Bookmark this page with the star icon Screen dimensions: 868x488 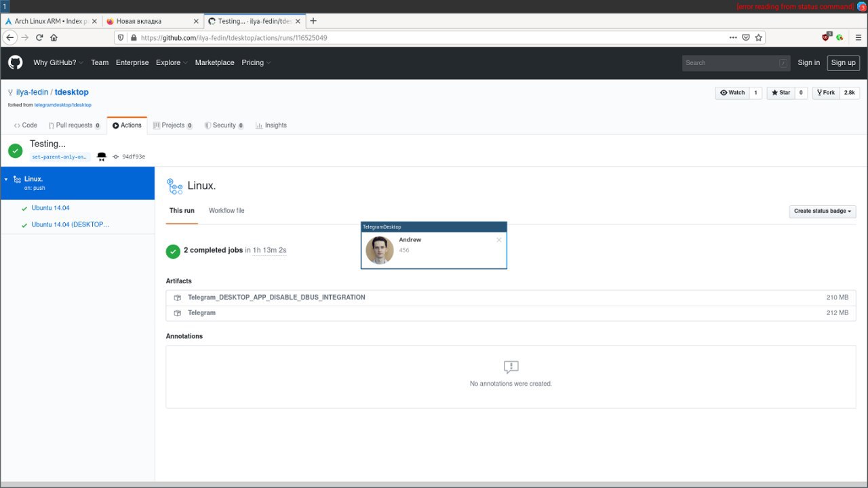758,37
